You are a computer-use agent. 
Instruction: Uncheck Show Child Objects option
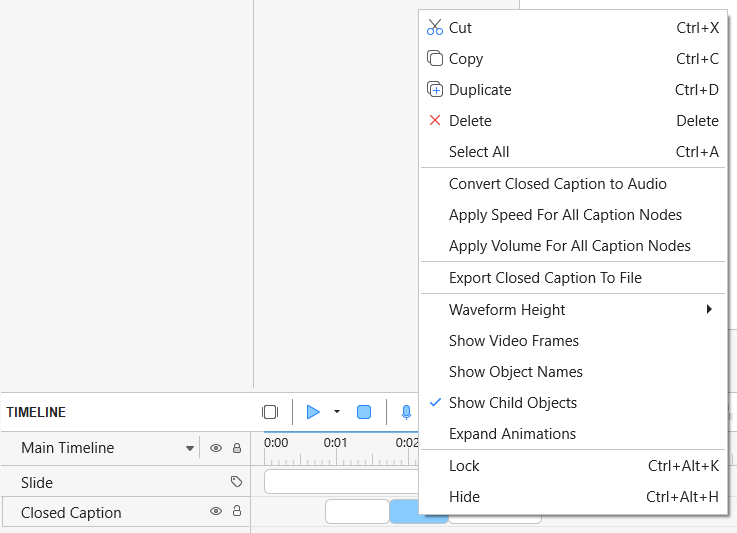tap(572, 403)
